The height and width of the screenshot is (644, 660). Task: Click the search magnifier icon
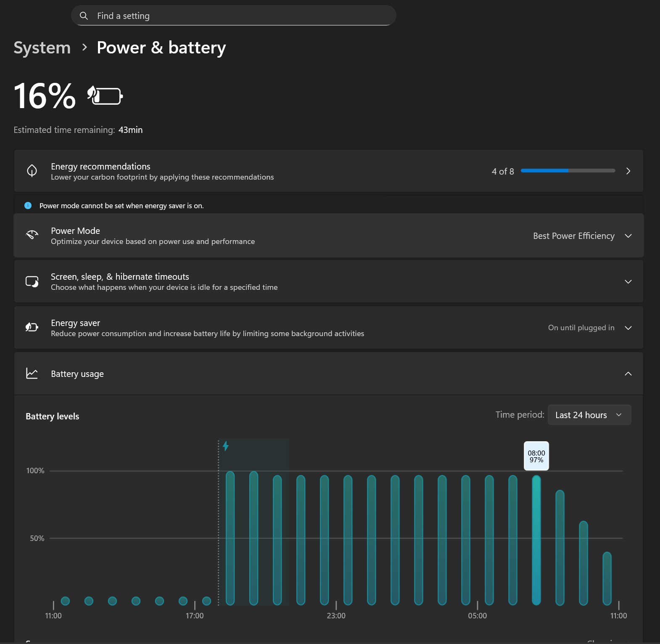(x=84, y=16)
